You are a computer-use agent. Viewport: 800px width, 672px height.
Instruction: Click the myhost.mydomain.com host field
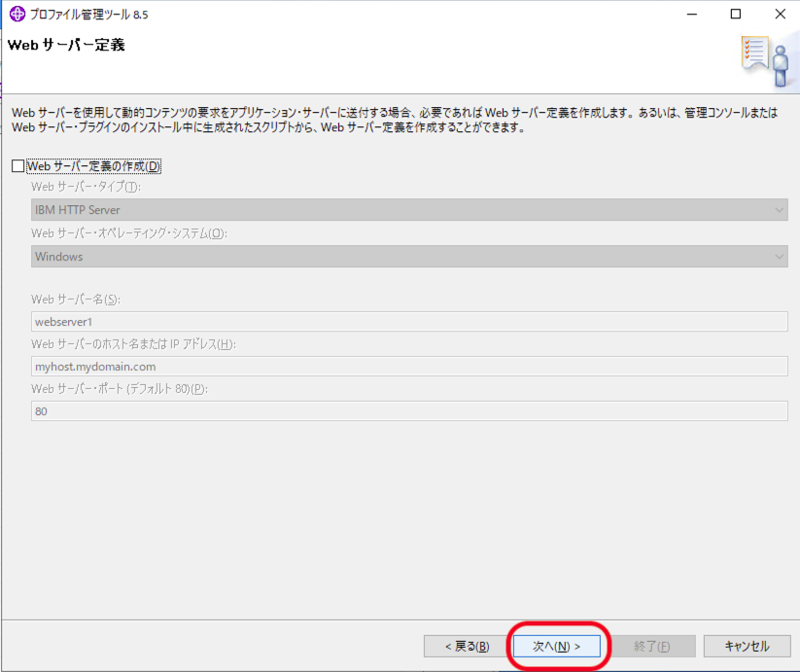click(x=409, y=367)
